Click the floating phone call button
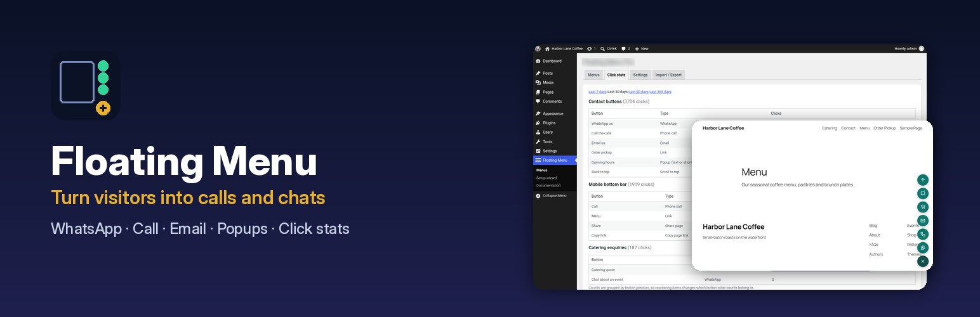Viewport: 980px width, 317px height. [923, 234]
